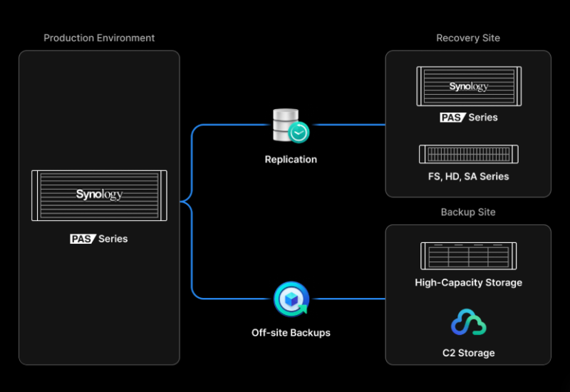Viewport: 570px width, 392px height.
Task: Click the "Off-site Backups" label
Action: (x=291, y=333)
